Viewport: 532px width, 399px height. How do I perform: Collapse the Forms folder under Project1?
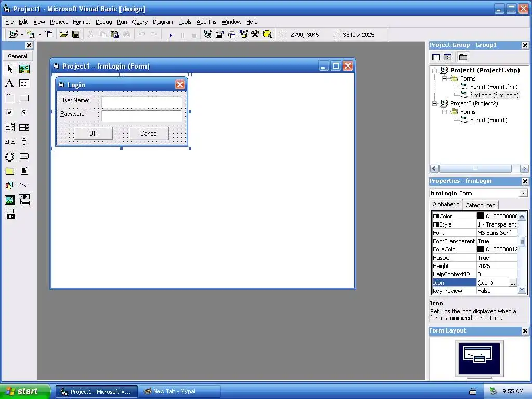click(445, 79)
